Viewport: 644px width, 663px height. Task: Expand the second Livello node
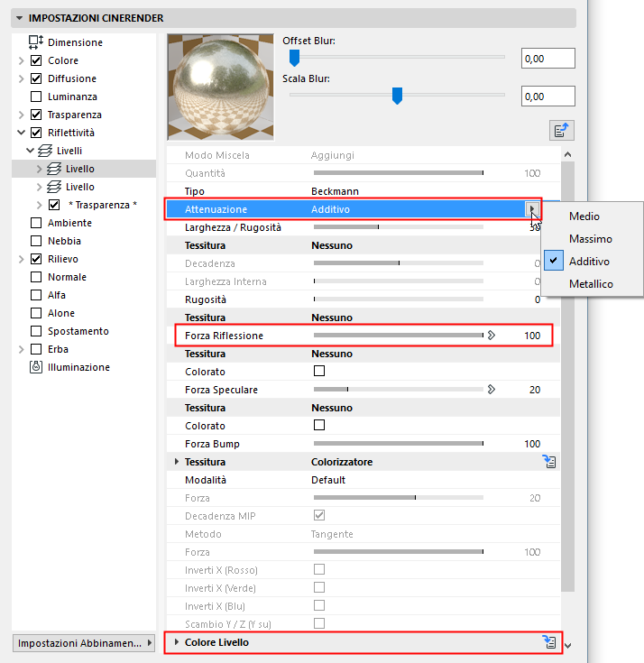click(39, 187)
